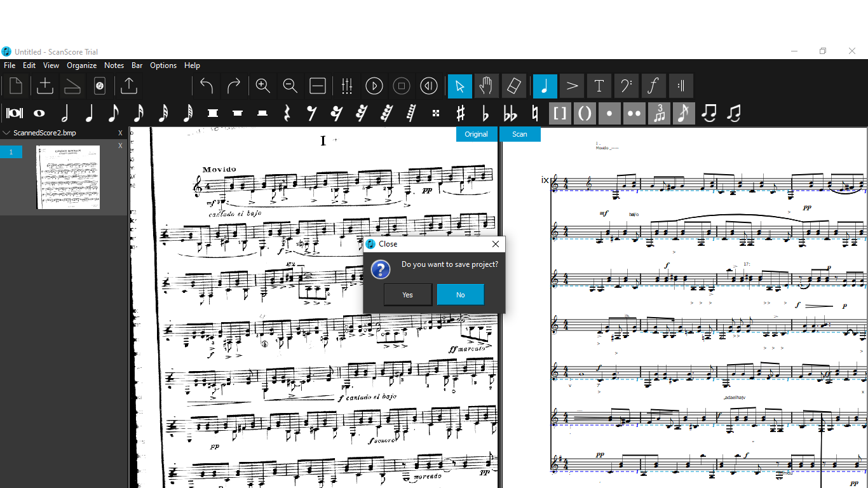Add a natural accidental

(535, 113)
